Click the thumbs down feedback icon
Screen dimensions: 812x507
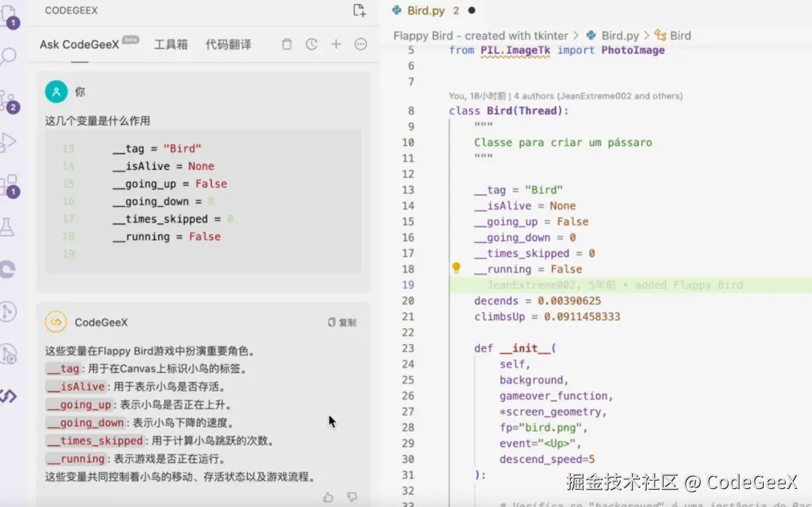point(352,497)
